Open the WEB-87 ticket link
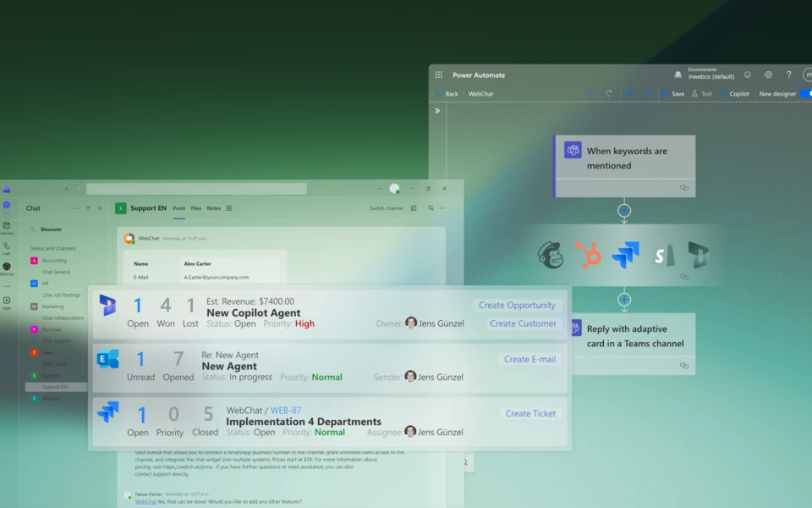The width and height of the screenshot is (812, 508). [285, 410]
